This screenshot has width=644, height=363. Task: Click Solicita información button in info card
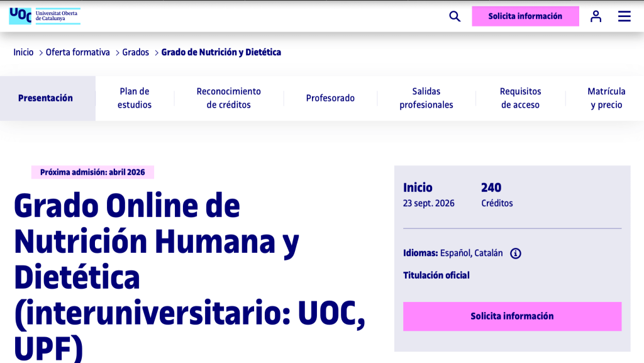512,316
